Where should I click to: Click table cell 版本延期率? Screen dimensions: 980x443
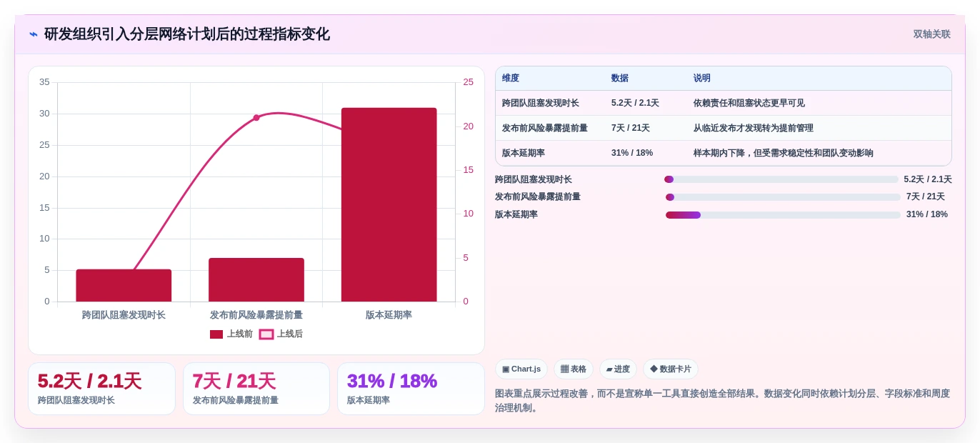point(524,153)
